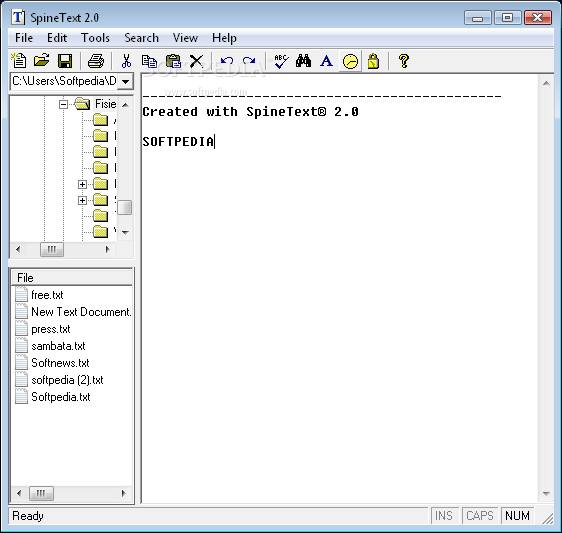The image size is (562, 533).
Task: Click the folder tree horizontal scrollbar left arrow
Action: [x=18, y=249]
